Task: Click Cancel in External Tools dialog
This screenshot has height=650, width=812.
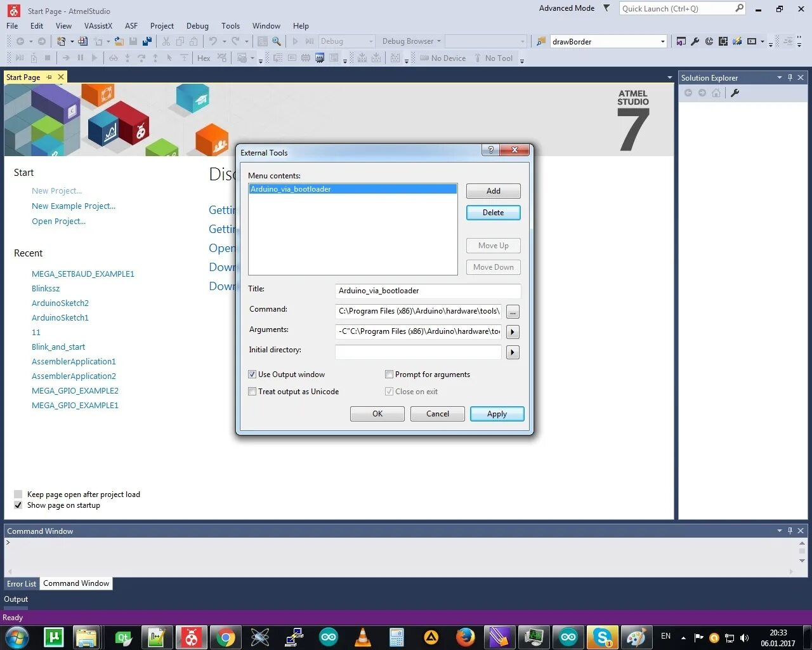Action: (x=437, y=414)
